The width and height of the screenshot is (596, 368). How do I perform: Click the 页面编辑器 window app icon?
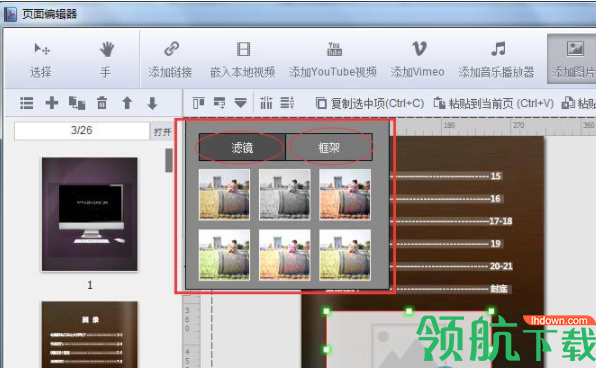[x=10, y=14]
